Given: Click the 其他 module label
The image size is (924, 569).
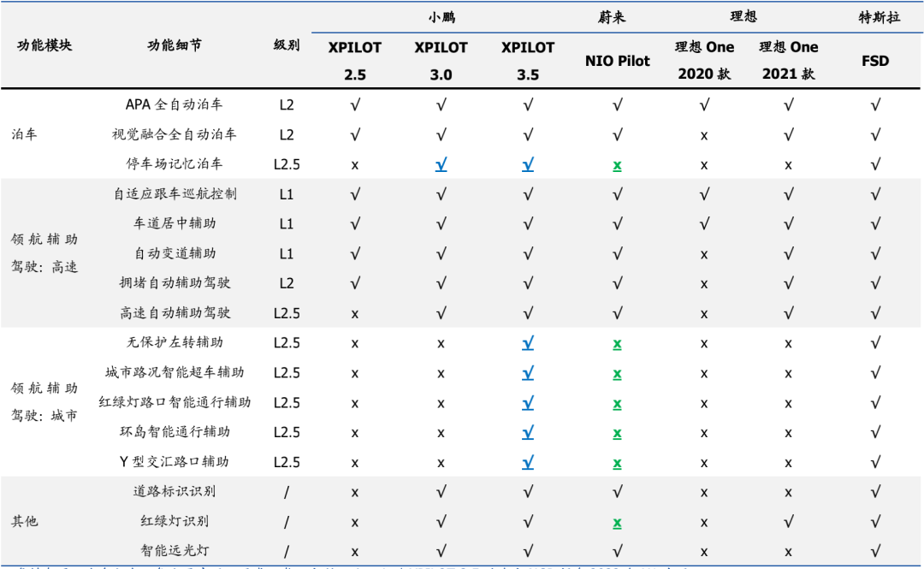Looking at the screenshot, I should tap(24, 521).
